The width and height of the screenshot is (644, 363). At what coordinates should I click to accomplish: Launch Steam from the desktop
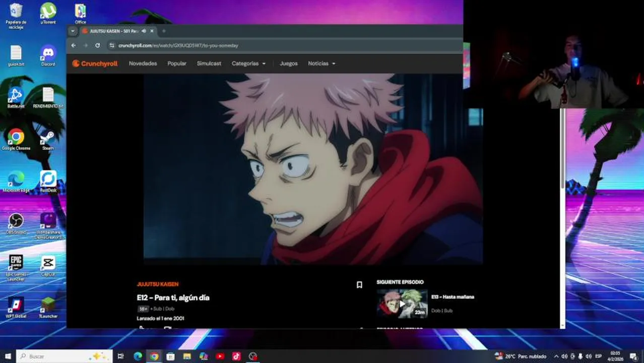point(48,140)
